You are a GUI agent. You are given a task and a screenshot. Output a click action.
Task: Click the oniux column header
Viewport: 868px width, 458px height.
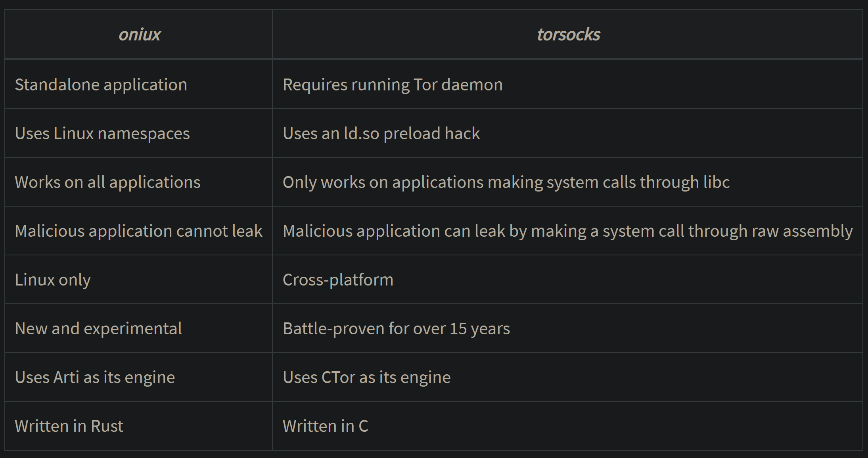pyautogui.click(x=140, y=34)
